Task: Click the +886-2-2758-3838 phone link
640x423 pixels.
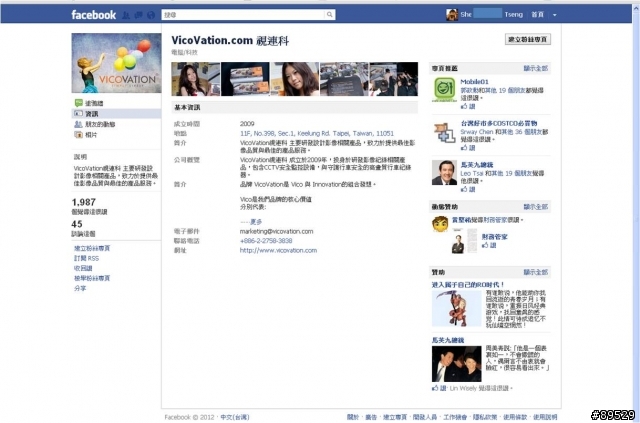Action: point(266,240)
